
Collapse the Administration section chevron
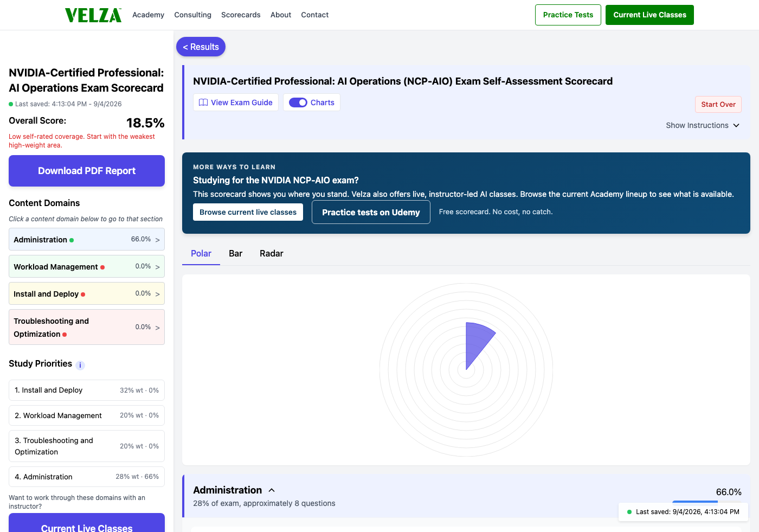272,490
